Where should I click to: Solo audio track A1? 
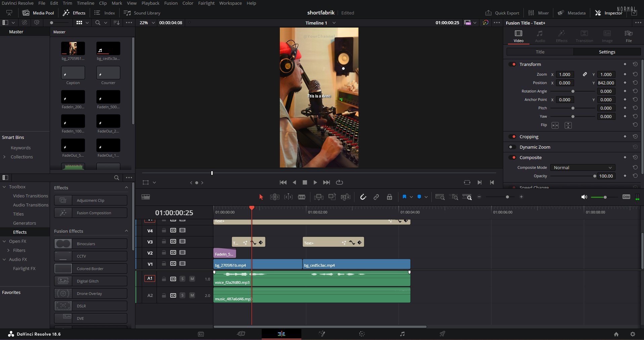point(182,279)
